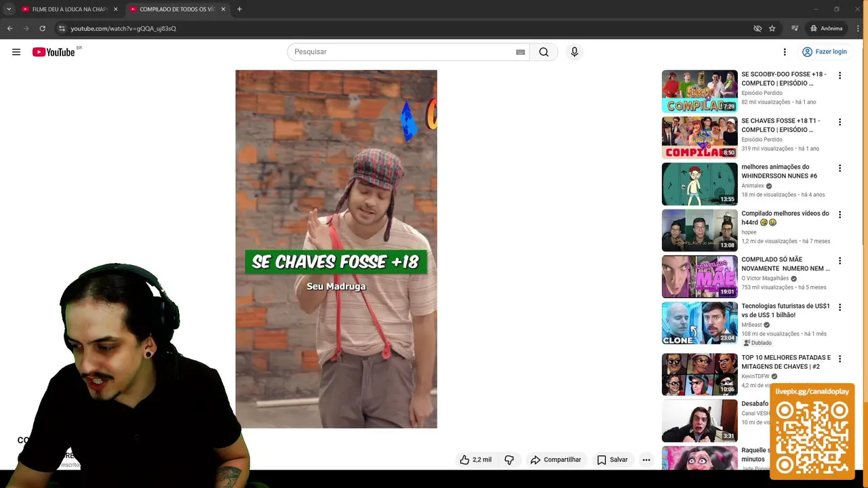868x488 pixels.
Task: Click the browser back arrow
Action: (9, 28)
